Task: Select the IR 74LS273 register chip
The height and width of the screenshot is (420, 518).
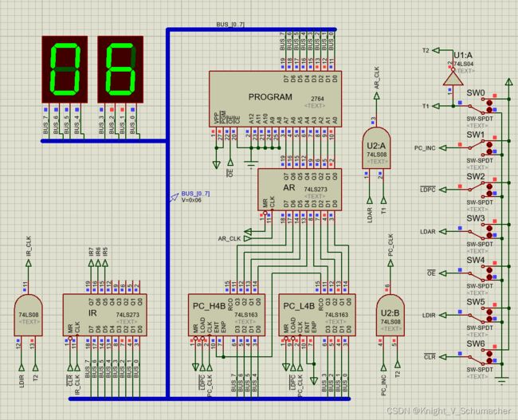Action: (104, 315)
